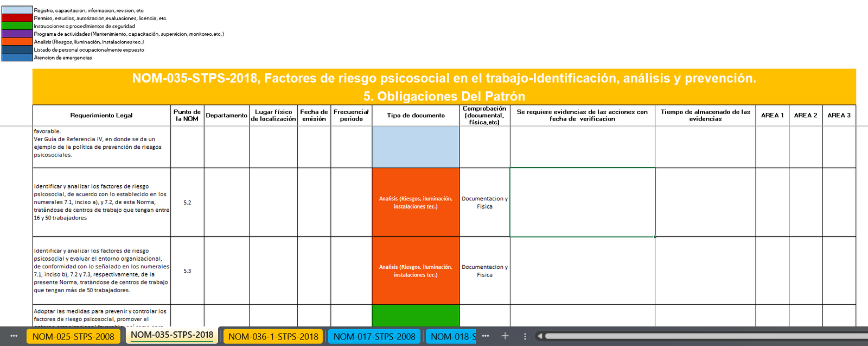This screenshot has width=868, height=346.
Task: Click 'Listado de personal ocupacionalmente expuesto' text
Action: pos(89,49)
